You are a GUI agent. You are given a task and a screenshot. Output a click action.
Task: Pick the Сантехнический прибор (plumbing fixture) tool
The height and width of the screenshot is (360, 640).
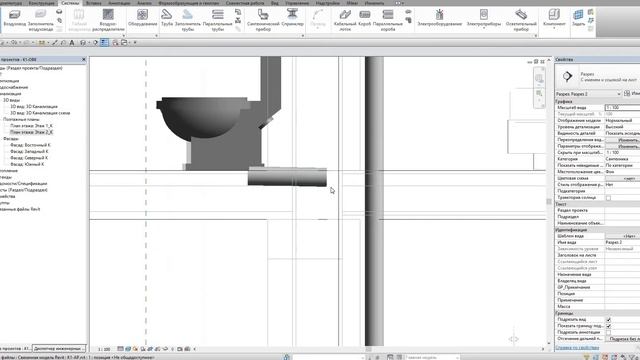coord(263,20)
